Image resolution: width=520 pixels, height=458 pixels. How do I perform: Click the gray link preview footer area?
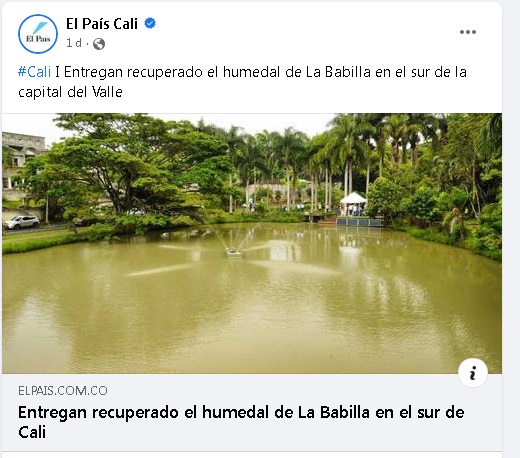[252, 413]
